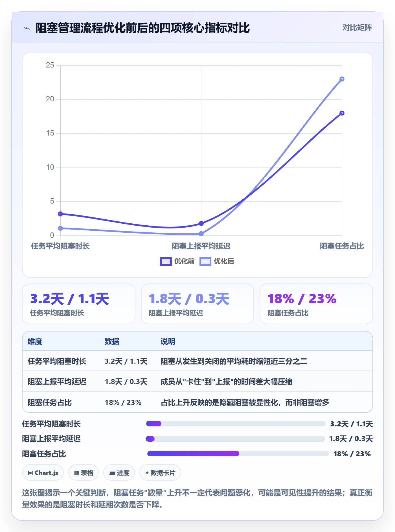
Task: Click the 进度 tag bar icon
Action: click(x=112, y=473)
